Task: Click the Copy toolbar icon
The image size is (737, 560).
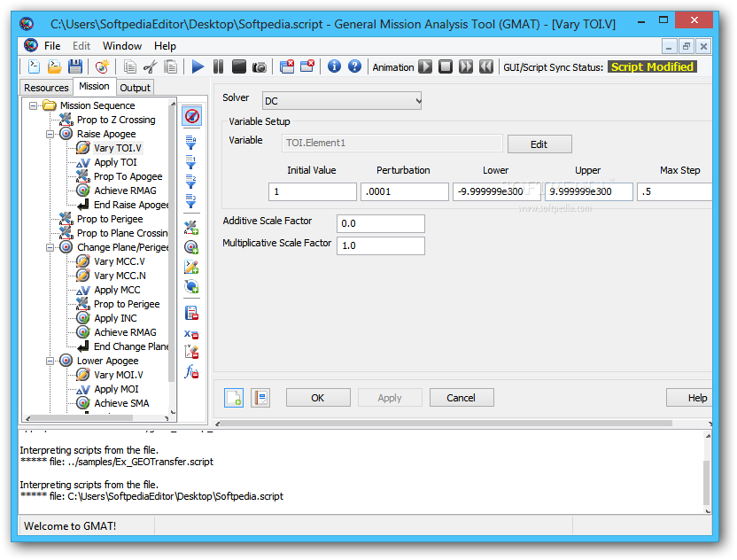Action: click(129, 66)
